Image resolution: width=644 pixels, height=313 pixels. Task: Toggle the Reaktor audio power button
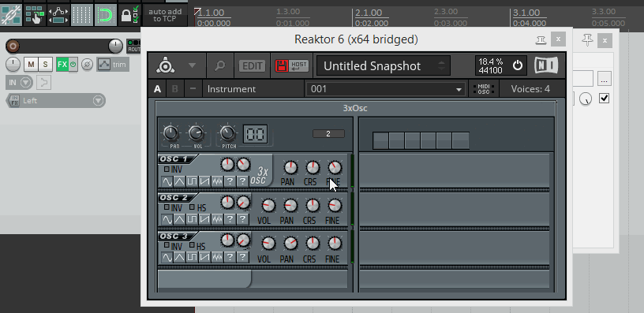click(518, 65)
